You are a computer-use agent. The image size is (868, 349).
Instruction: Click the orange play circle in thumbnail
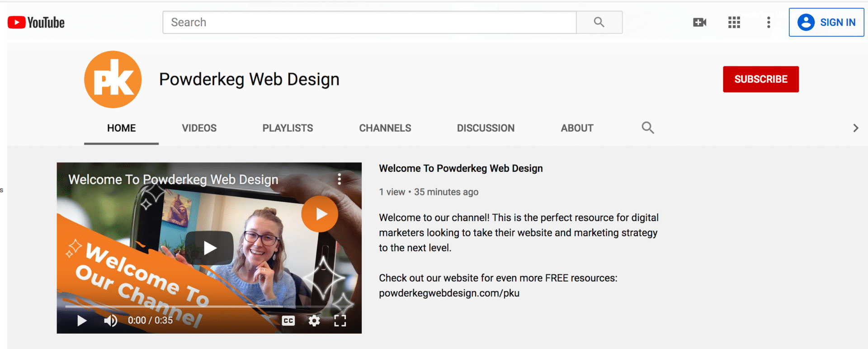tap(320, 214)
